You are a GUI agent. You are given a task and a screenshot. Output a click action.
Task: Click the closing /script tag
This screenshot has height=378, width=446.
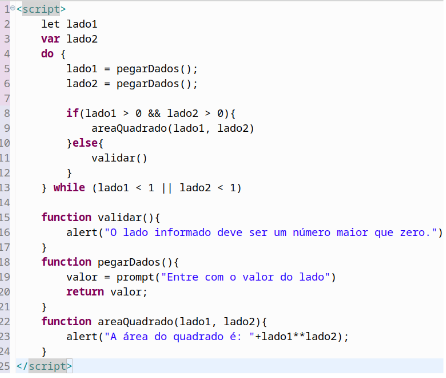coord(44,366)
